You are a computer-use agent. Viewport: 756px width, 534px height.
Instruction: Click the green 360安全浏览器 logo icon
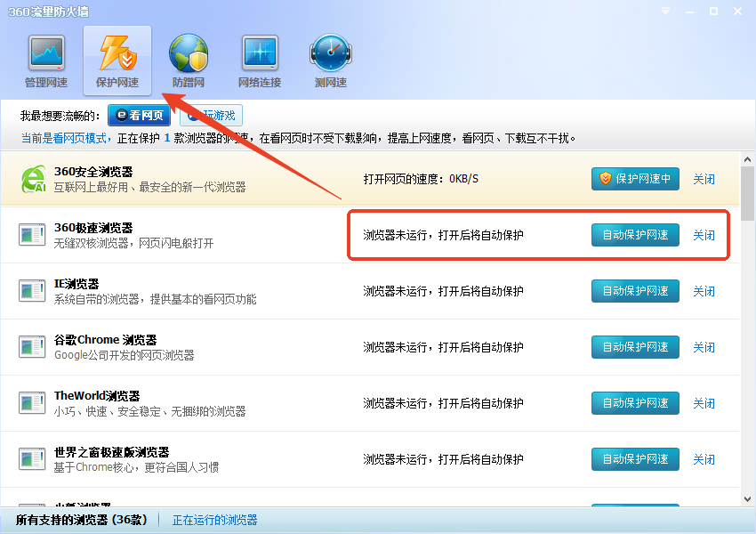click(x=32, y=178)
